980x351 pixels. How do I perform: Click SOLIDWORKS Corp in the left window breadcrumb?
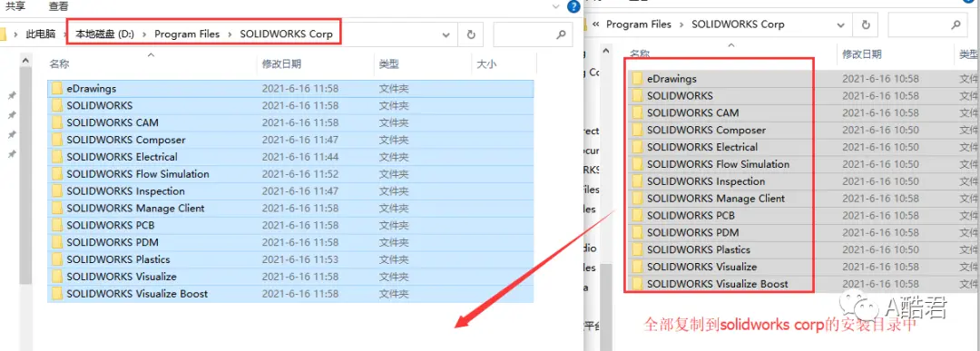coord(286,34)
